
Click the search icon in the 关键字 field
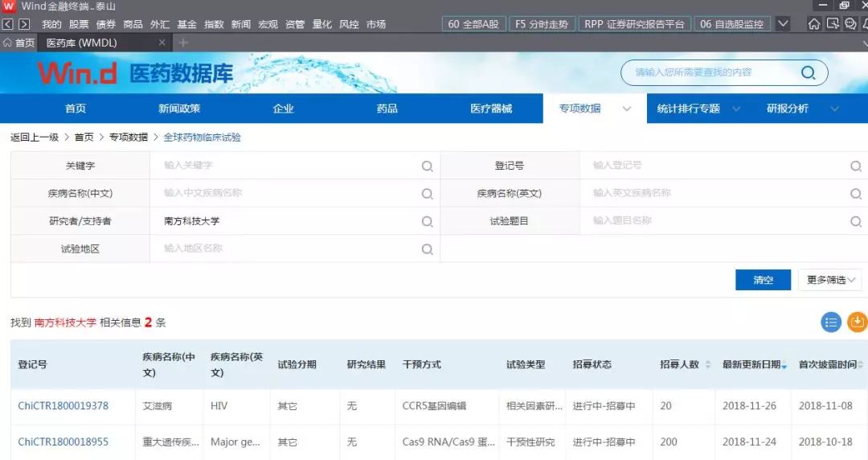point(427,166)
